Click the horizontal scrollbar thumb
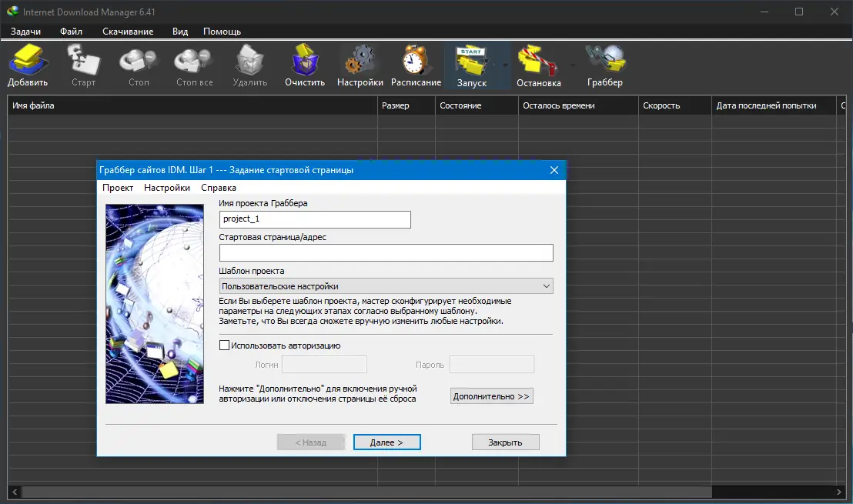Screen dimensions: 853x504 click(366, 492)
